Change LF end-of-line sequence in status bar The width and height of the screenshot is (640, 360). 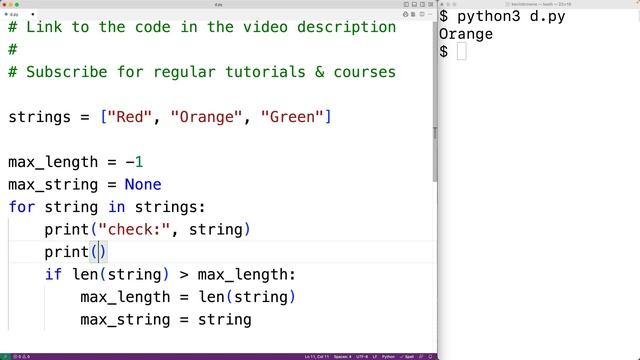(x=375, y=357)
